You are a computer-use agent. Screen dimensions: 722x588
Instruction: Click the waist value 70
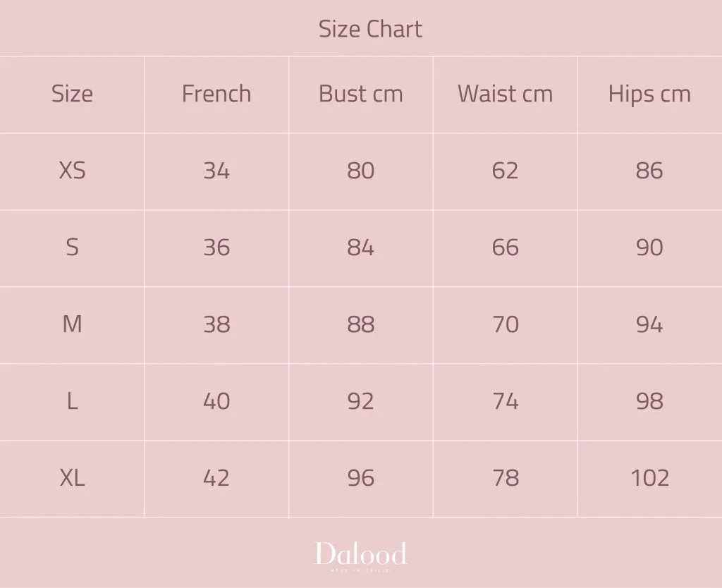pos(505,324)
